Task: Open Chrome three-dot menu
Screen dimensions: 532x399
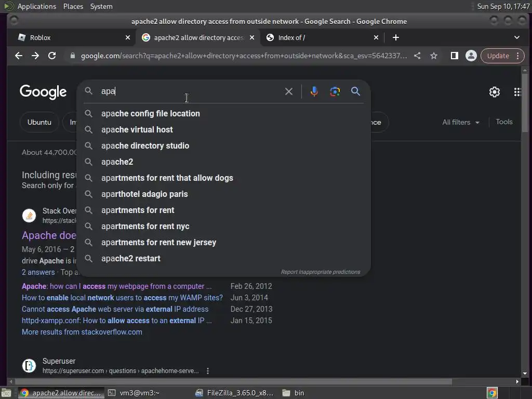Action: (518, 56)
